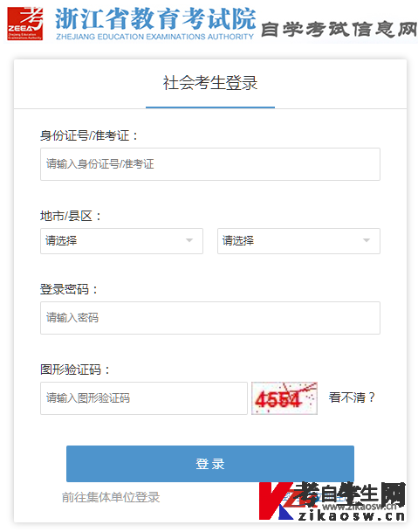Click the red ZEEA logo icon
This screenshot has height=532, width=418.
point(25,24)
